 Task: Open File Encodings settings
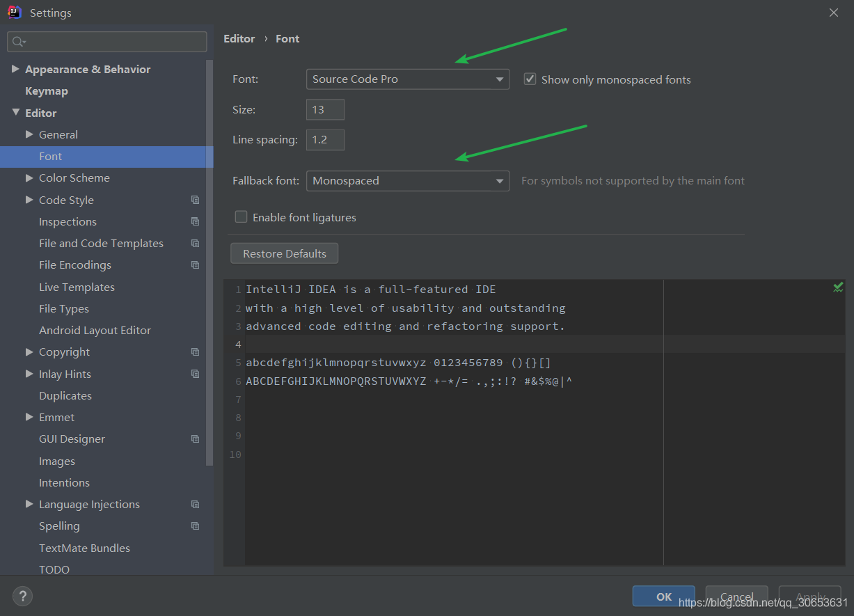[75, 264]
